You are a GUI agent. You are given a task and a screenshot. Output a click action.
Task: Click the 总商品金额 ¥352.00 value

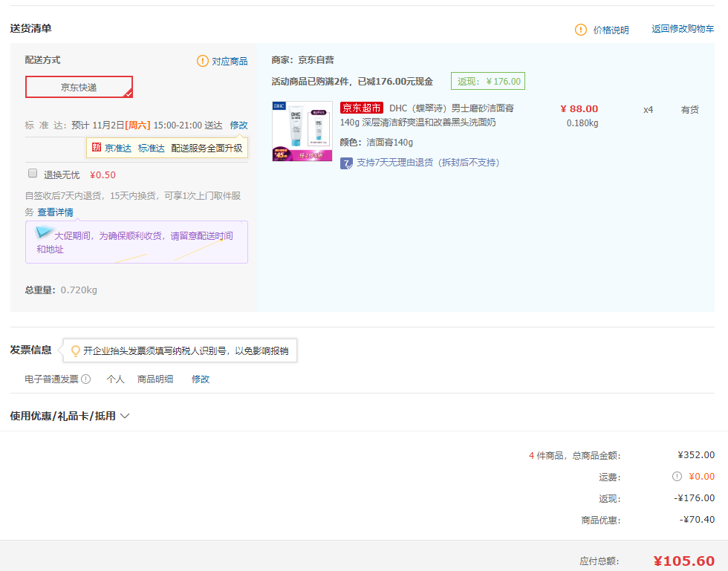point(696,455)
